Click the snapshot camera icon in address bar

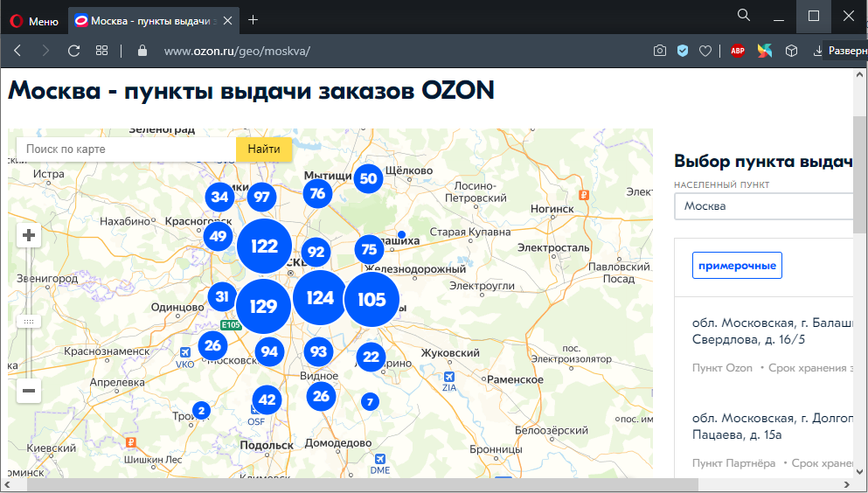(660, 51)
